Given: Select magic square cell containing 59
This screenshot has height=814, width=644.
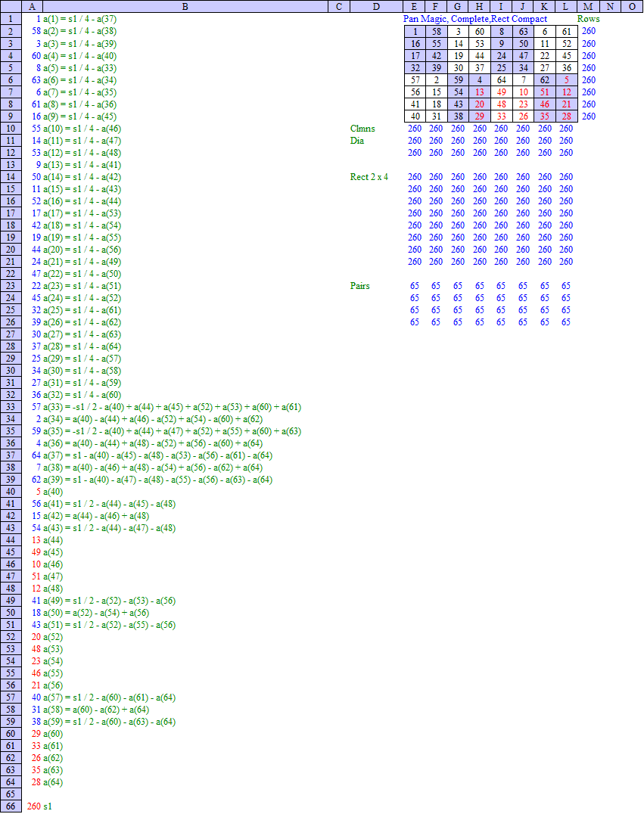Looking at the screenshot, I should tap(458, 80).
